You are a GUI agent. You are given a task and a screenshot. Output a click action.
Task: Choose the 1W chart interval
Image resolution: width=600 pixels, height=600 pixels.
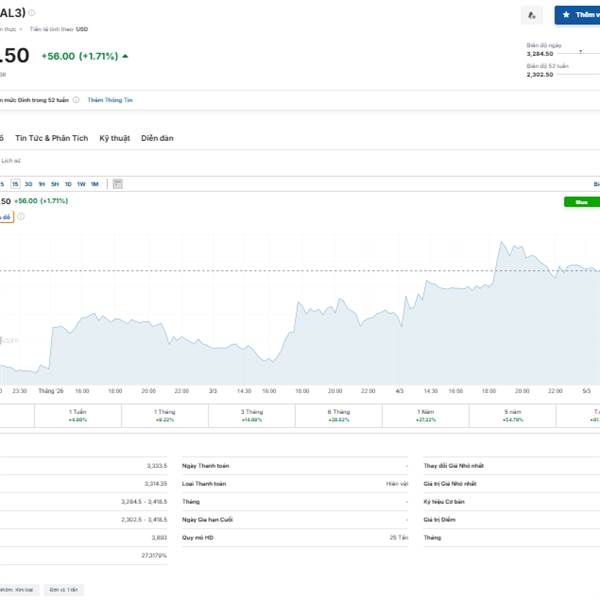click(81, 184)
